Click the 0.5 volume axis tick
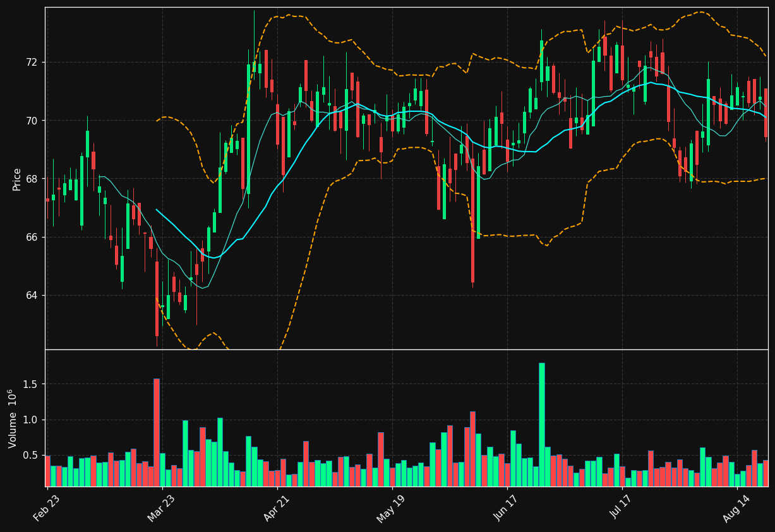775x532 pixels. click(x=32, y=456)
